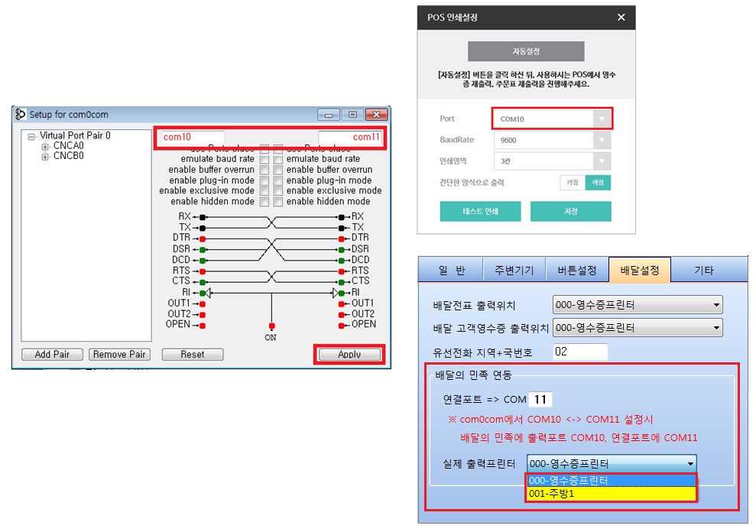Click the left black RX pin marker

[203, 217]
